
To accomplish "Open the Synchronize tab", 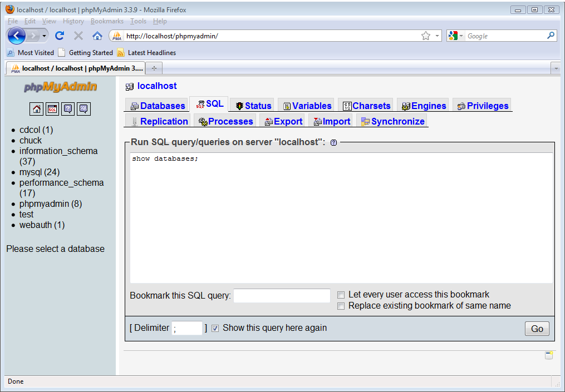I will (392, 121).
